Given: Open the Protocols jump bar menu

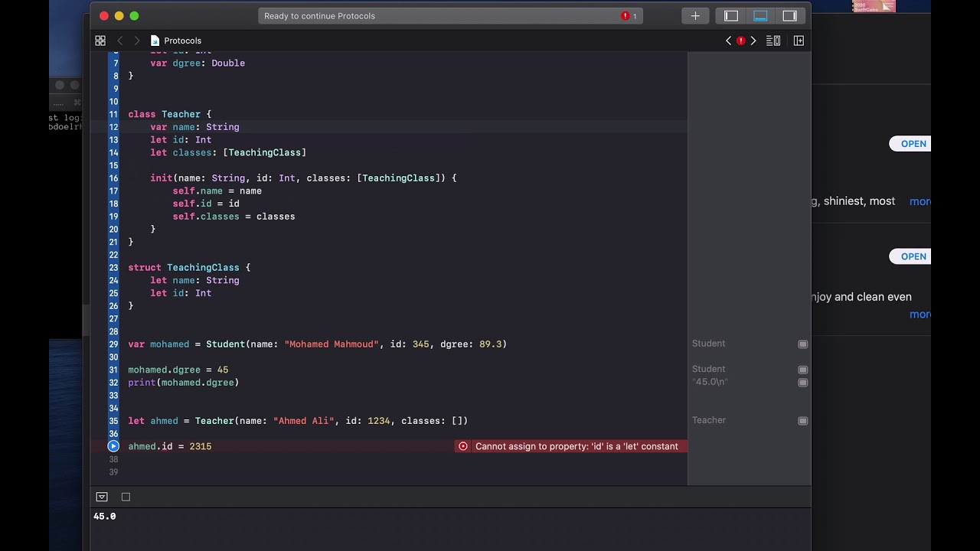Looking at the screenshot, I should [176, 41].
